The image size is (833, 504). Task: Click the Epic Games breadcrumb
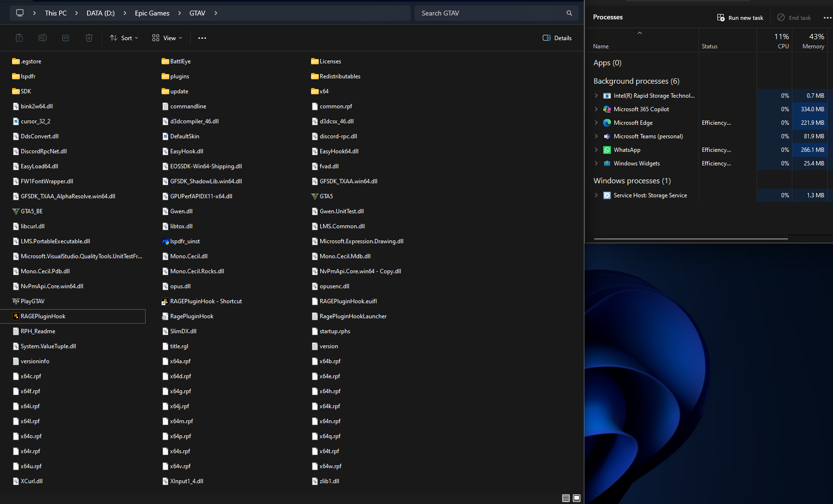tap(152, 13)
